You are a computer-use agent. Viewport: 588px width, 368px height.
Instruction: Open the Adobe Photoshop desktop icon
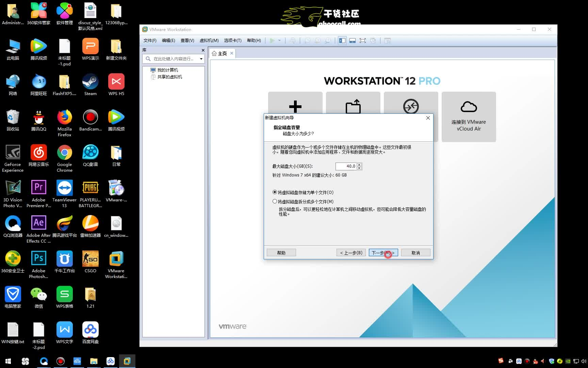point(39,265)
